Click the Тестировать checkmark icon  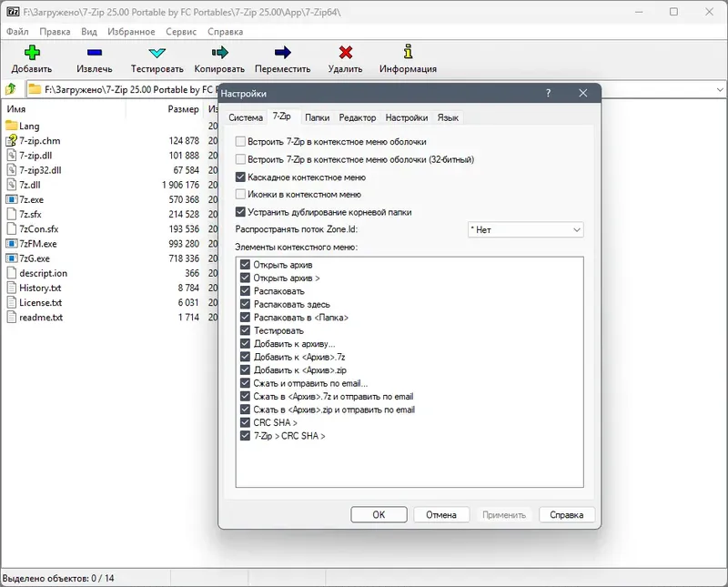tap(157, 53)
